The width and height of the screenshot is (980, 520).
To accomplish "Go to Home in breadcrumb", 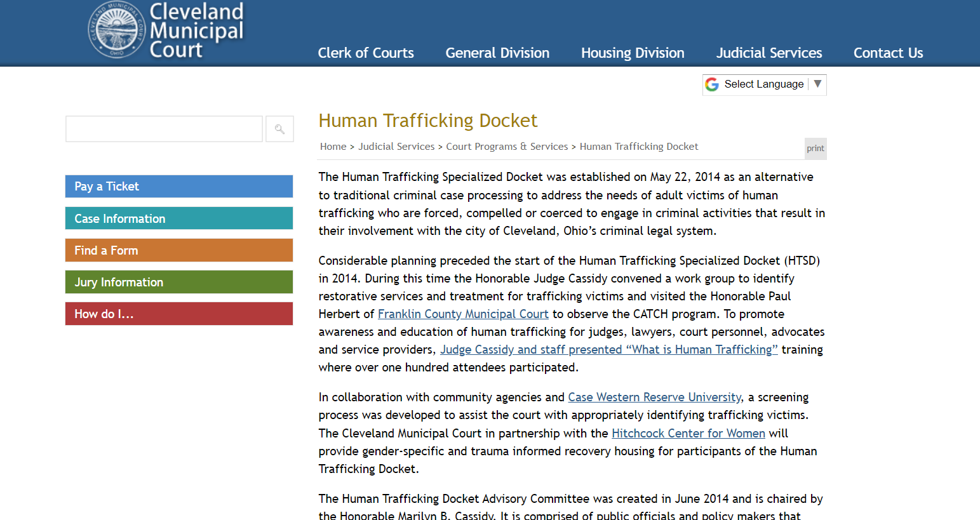I will point(333,147).
